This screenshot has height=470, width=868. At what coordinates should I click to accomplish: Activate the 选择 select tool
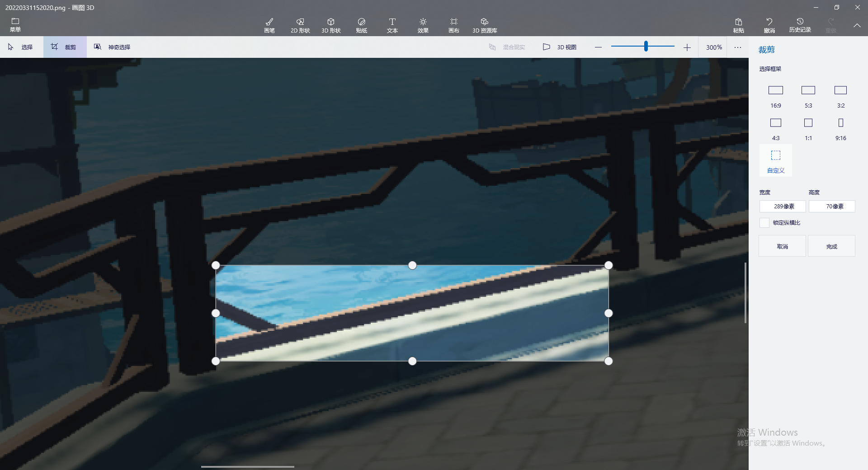point(21,47)
